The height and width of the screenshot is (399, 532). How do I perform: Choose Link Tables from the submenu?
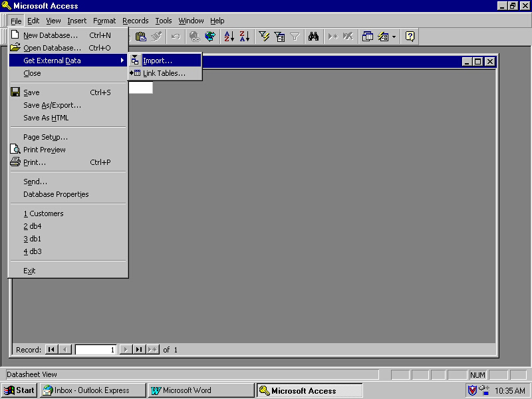tap(165, 73)
